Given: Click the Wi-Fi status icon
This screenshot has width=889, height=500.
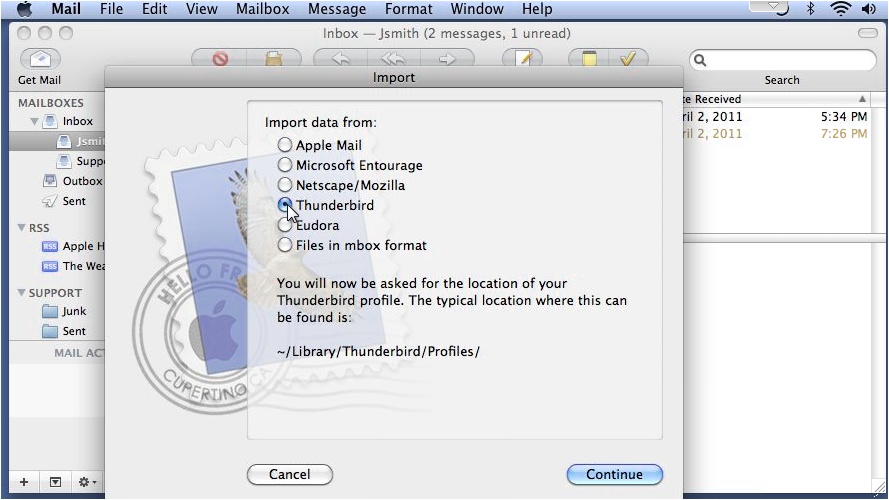Looking at the screenshot, I should [x=840, y=9].
